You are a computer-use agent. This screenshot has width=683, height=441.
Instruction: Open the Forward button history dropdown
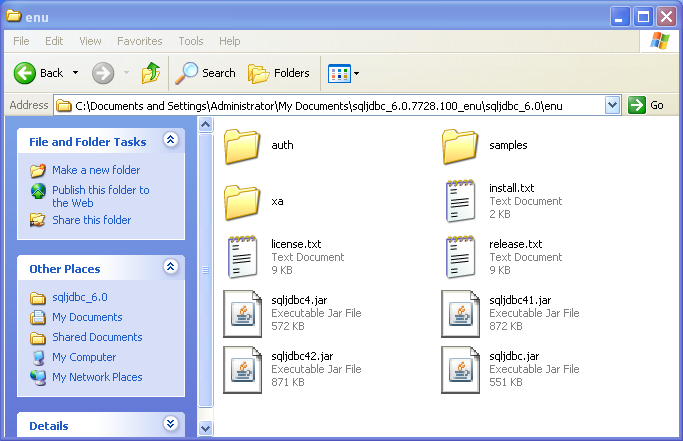click(x=126, y=73)
